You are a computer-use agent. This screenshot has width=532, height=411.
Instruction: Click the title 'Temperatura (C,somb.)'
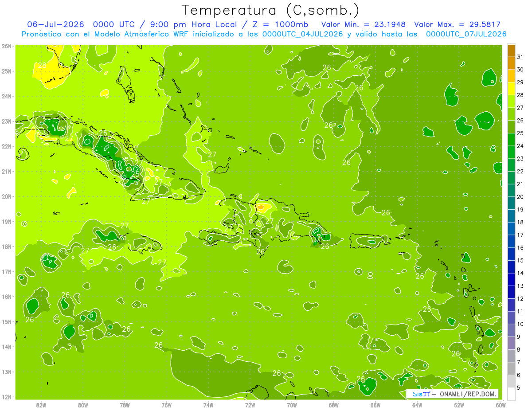pyautogui.click(x=271, y=11)
